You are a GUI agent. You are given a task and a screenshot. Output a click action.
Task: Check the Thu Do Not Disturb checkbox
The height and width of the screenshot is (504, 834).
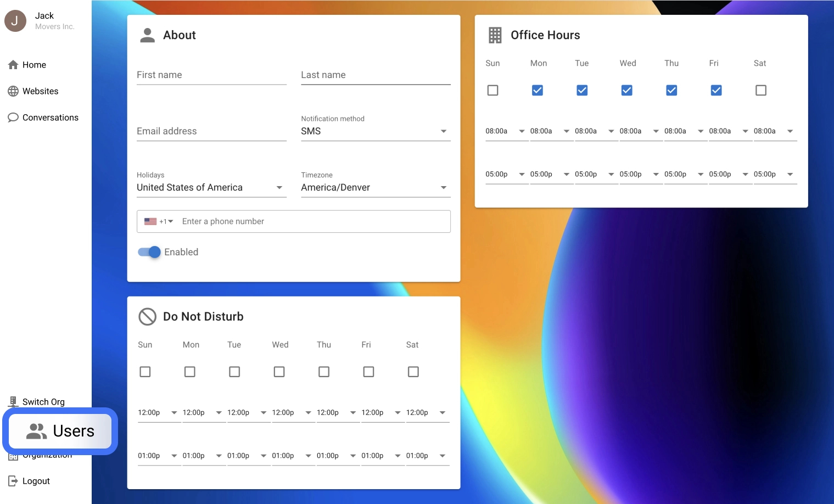(x=324, y=372)
